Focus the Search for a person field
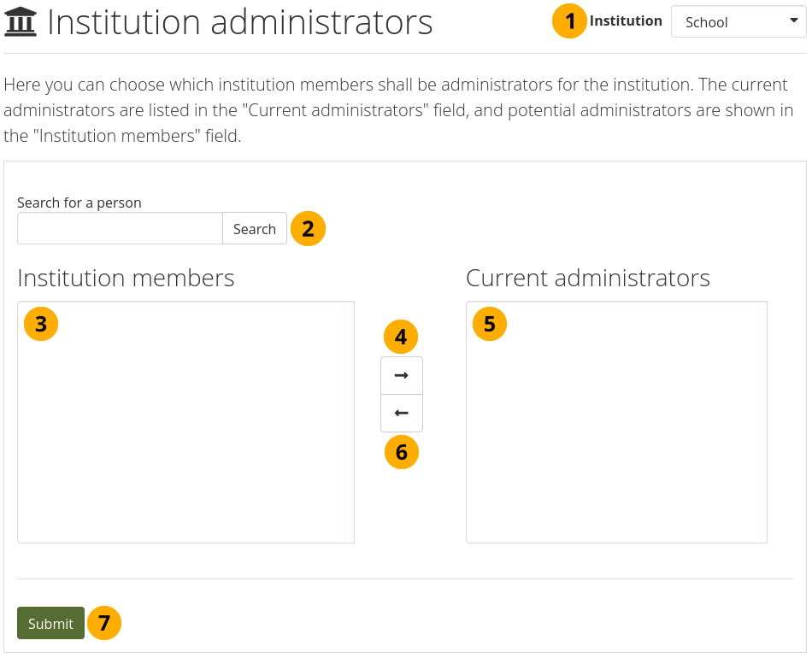812x658 pixels. pos(120,229)
